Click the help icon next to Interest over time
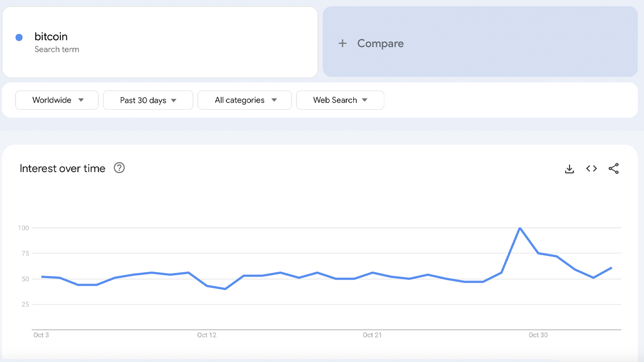The height and width of the screenshot is (362, 644). click(x=119, y=168)
